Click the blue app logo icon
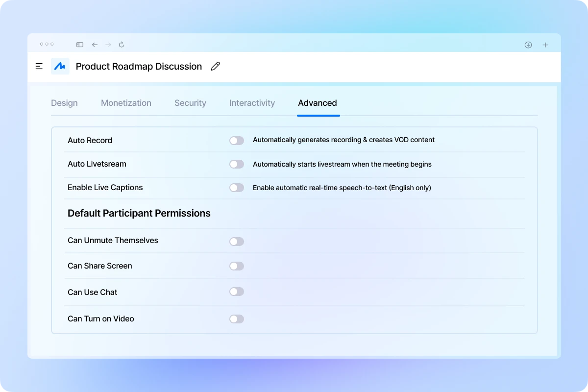 pos(60,66)
